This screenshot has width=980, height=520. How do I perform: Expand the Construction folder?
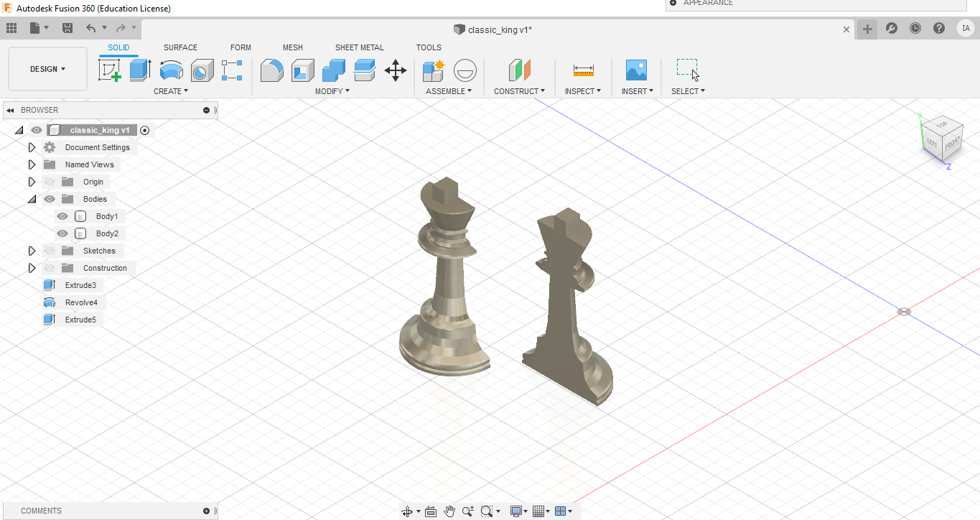coord(32,268)
